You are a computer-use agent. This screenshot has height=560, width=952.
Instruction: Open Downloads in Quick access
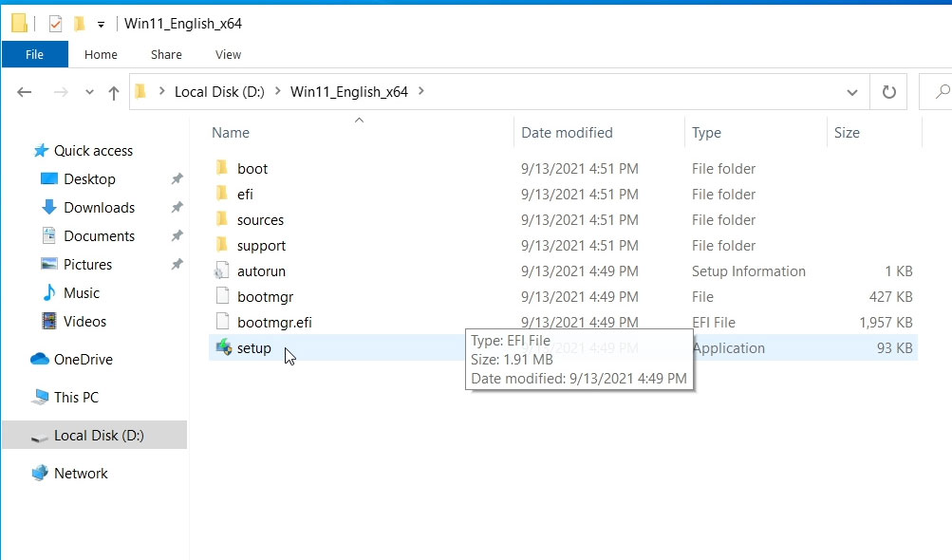click(x=99, y=208)
